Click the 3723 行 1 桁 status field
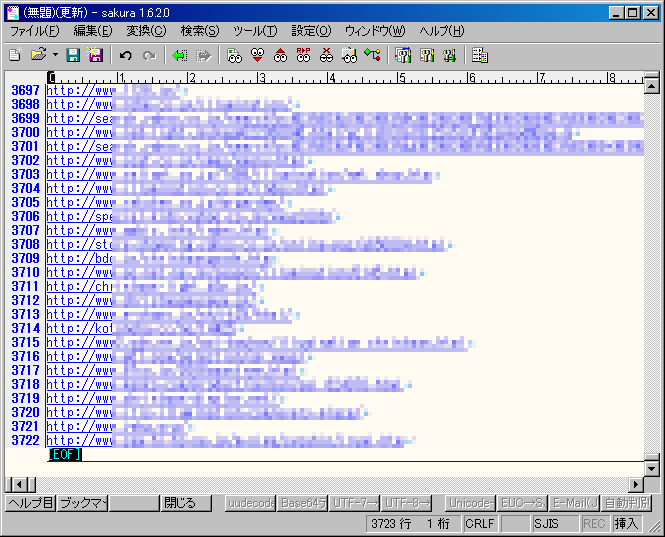 [x=413, y=524]
